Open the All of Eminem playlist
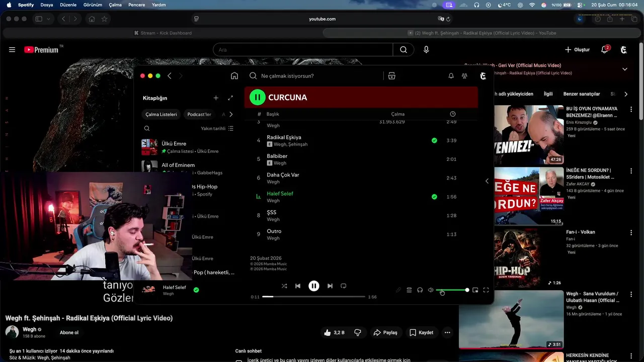Screen dimensions: 644x362 (x=188, y=168)
